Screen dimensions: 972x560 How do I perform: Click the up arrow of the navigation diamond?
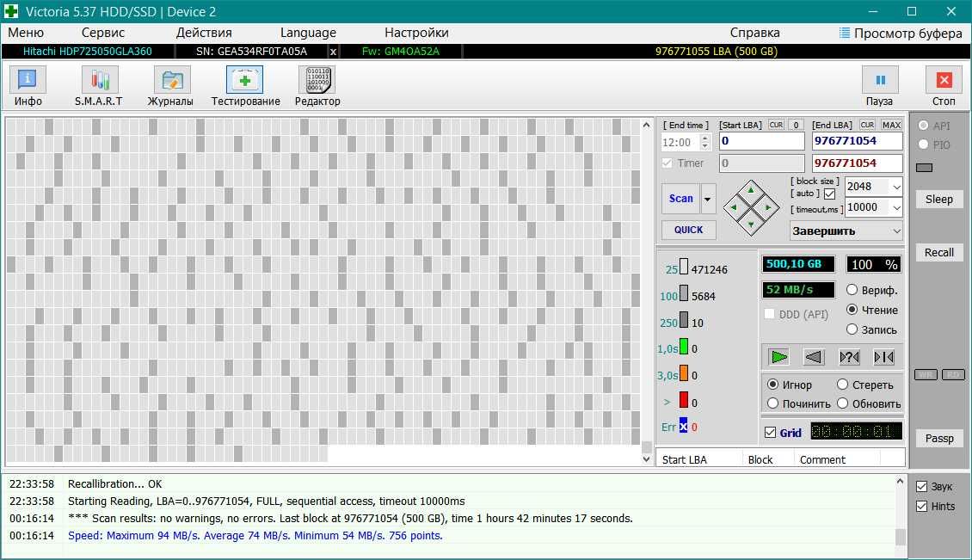pyautogui.click(x=751, y=190)
